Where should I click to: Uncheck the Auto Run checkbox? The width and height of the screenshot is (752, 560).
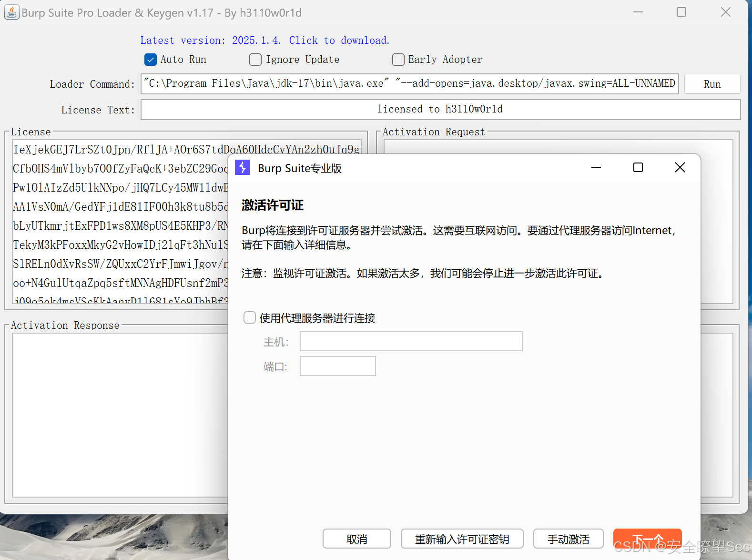[150, 60]
